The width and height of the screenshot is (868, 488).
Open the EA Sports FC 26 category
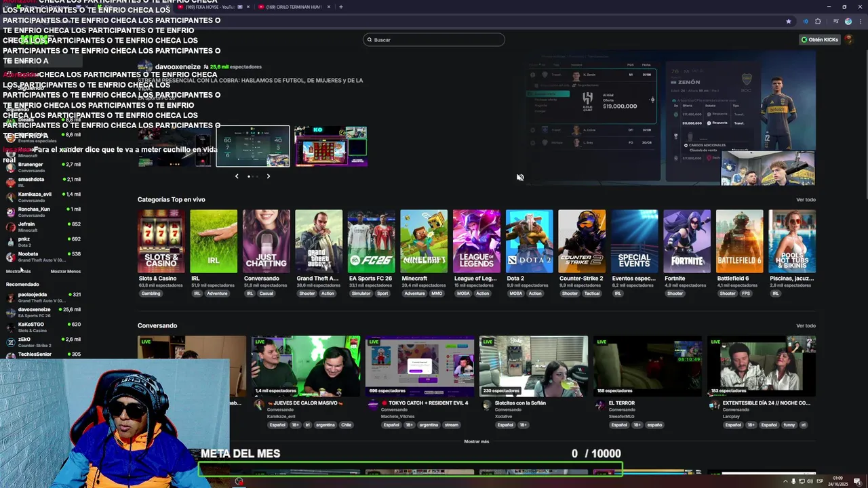coord(371,241)
